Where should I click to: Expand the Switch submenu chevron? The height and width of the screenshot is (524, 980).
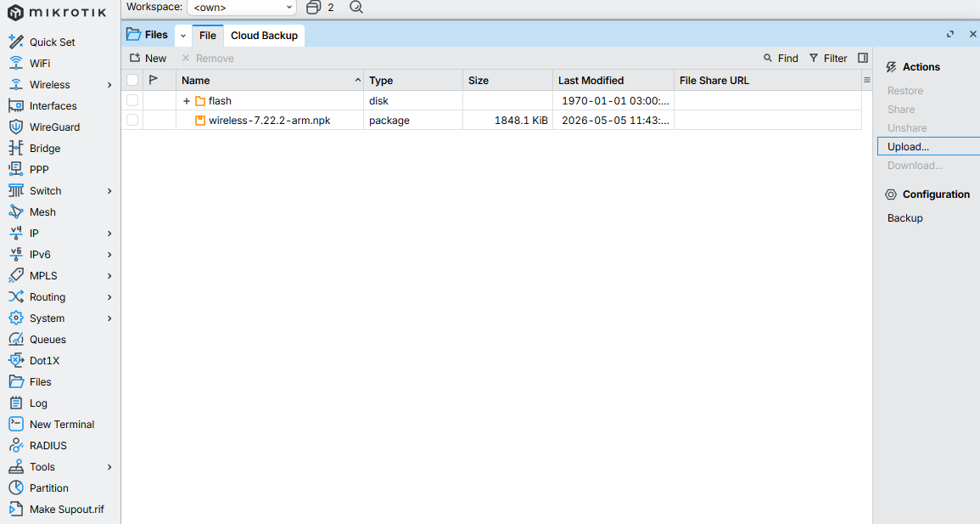click(109, 191)
